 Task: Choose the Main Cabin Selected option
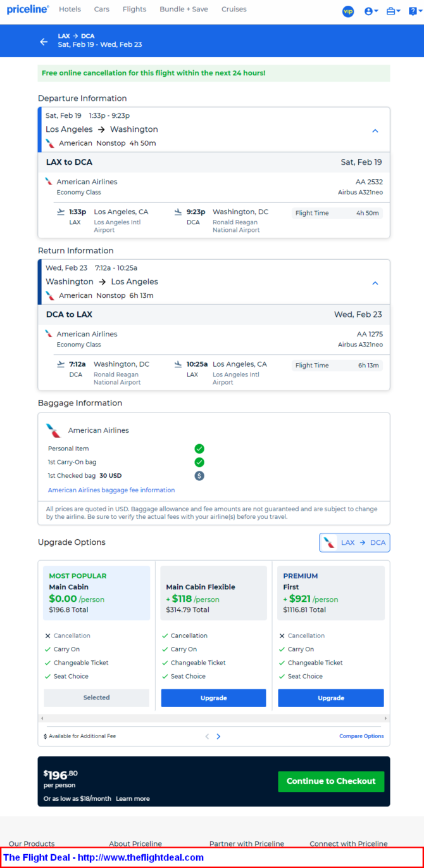(x=96, y=698)
